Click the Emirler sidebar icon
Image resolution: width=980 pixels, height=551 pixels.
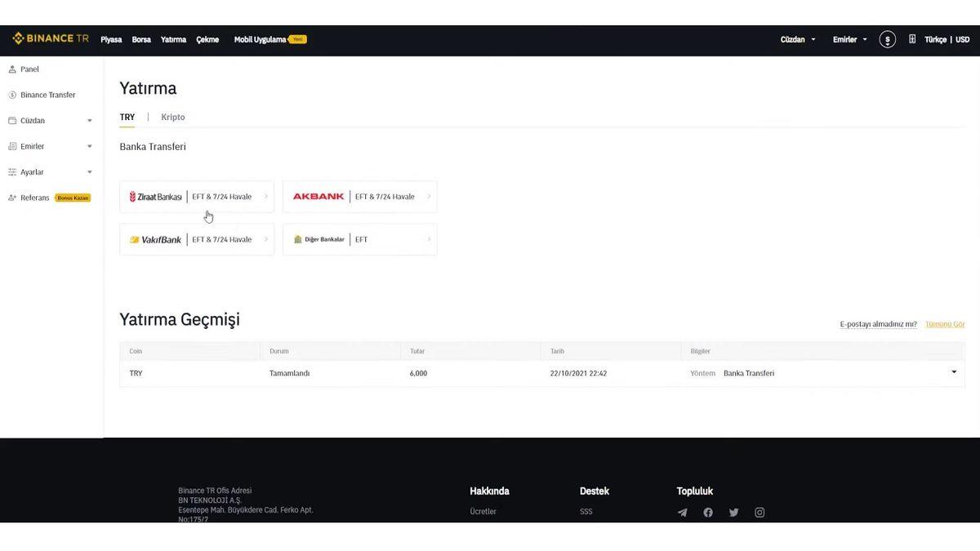pyautogui.click(x=11, y=146)
